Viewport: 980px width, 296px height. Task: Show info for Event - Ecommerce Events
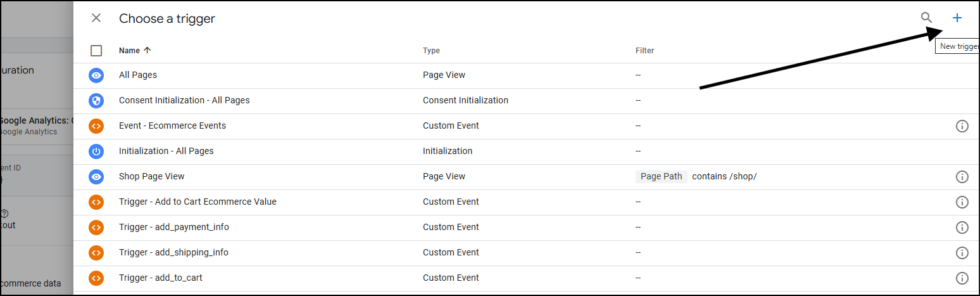click(x=962, y=126)
